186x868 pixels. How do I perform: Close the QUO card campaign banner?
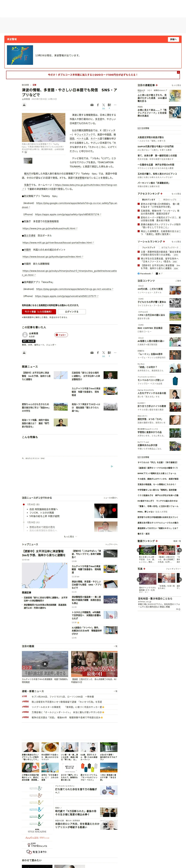point(178,72)
